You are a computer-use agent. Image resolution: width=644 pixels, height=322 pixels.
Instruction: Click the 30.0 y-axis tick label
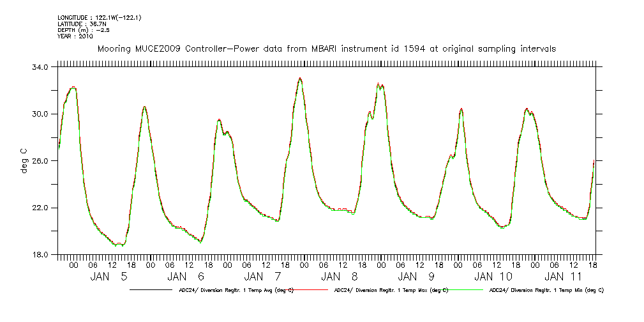[40, 114]
